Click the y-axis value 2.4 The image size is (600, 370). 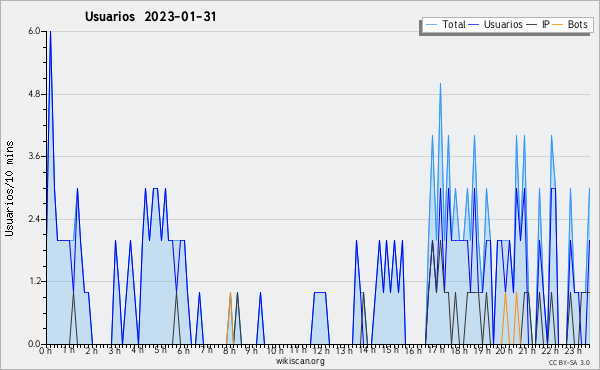pyautogui.click(x=34, y=219)
